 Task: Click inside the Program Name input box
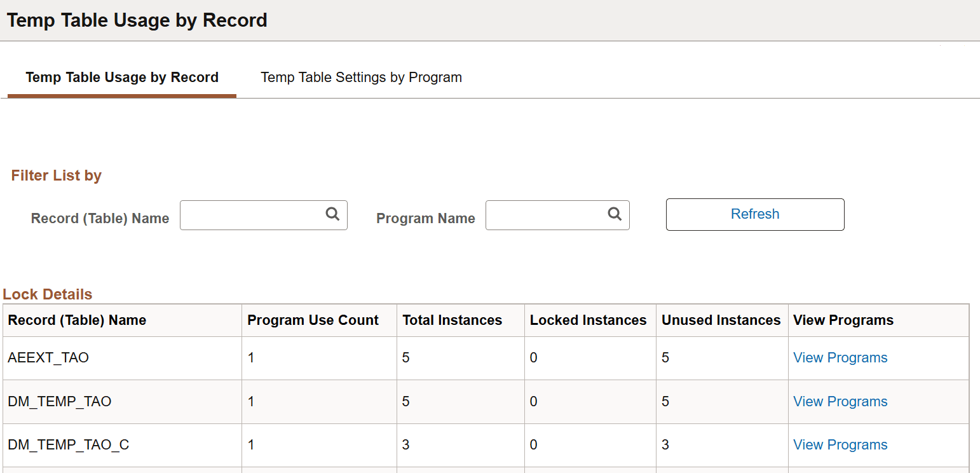click(x=547, y=215)
